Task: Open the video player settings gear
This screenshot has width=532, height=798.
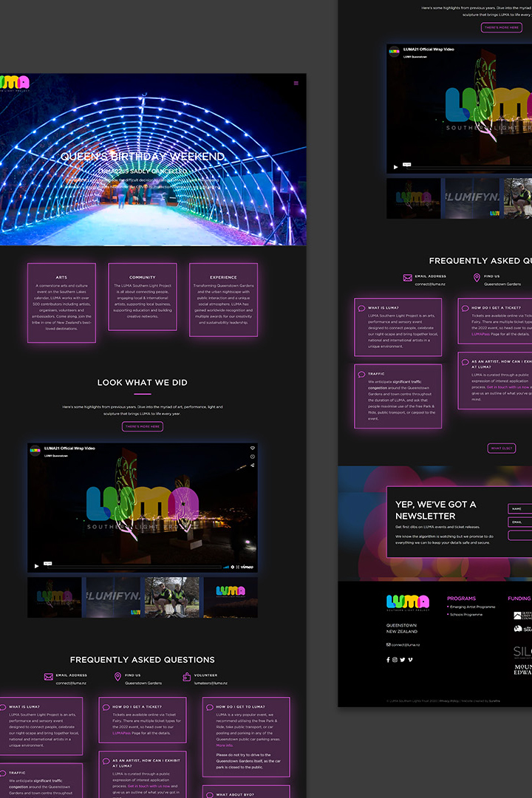Action: point(232,567)
